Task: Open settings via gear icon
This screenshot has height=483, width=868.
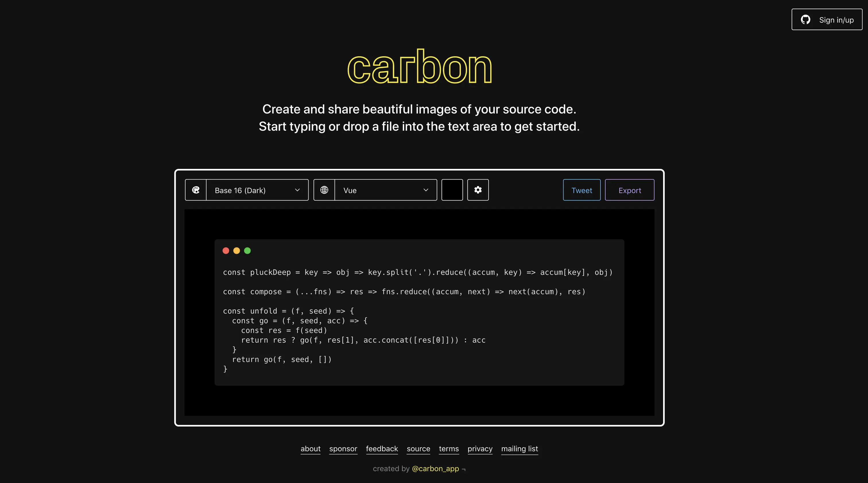Action: coord(478,190)
